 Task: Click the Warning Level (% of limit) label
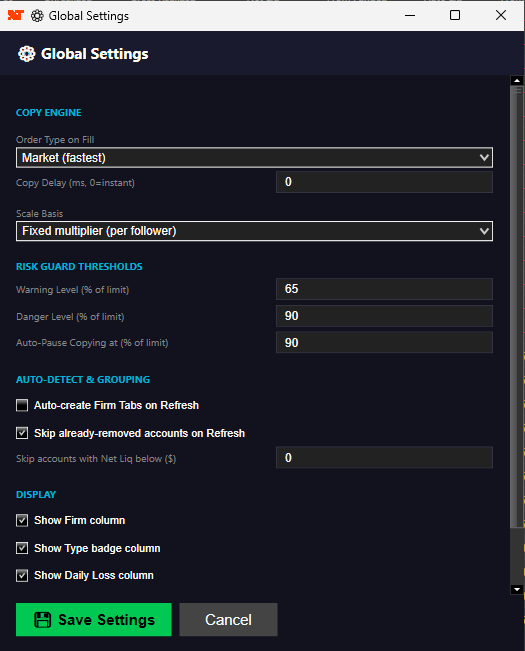click(73, 289)
